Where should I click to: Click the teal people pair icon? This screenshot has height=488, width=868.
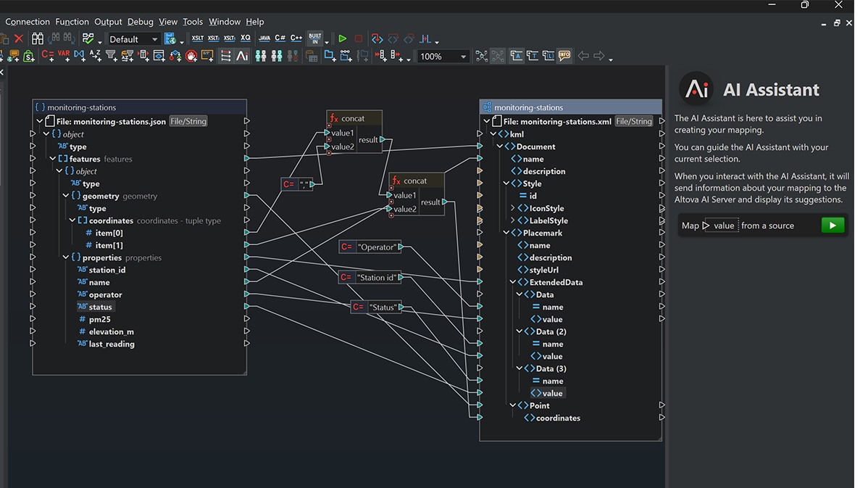[261, 56]
